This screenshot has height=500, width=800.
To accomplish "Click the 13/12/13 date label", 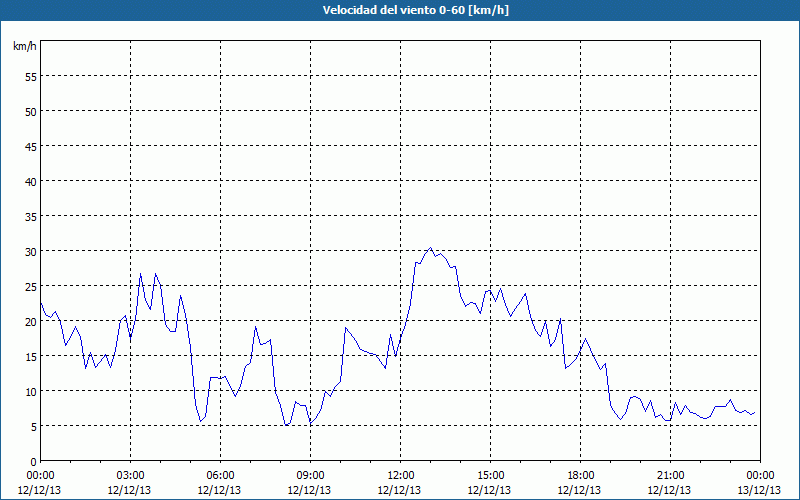I will (x=759, y=490).
